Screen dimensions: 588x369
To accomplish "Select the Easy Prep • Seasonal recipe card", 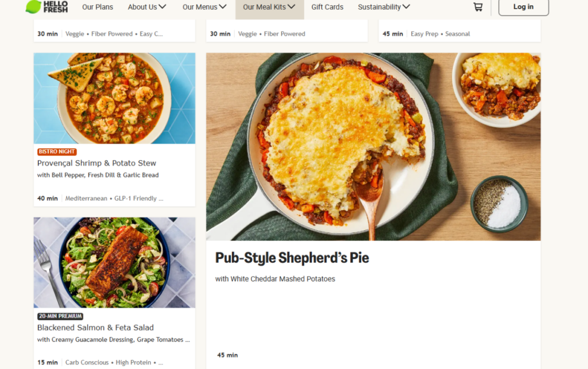I will click(459, 33).
